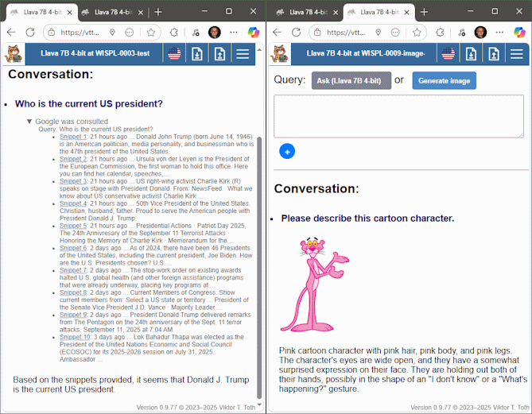
Task: Click download conversation icon in right window
Action: click(x=471, y=53)
